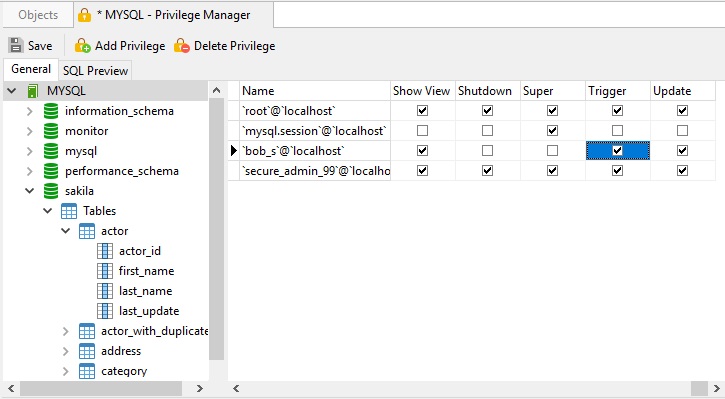Image resolution: width=725 pixels, height=399 pixels.
Task: Expand the address table node
Action: coord(66,351)
